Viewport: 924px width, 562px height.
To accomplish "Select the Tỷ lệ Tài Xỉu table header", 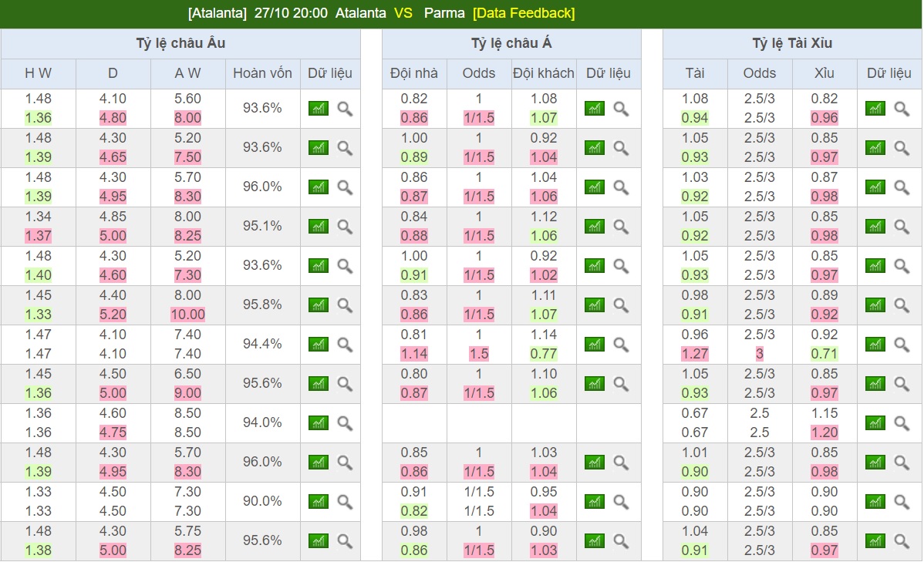I will click(x=792, y=43).
